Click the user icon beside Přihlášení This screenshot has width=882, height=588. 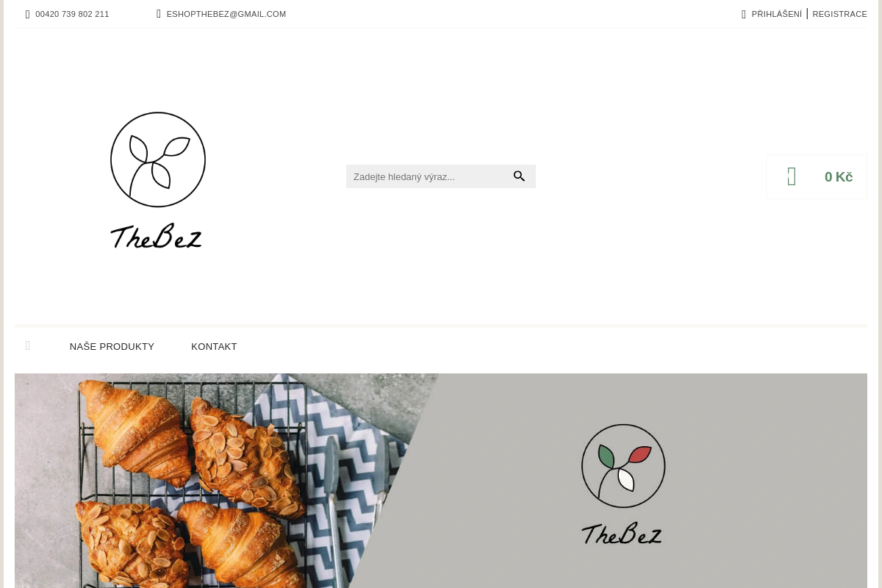click(x=744, y=14)
